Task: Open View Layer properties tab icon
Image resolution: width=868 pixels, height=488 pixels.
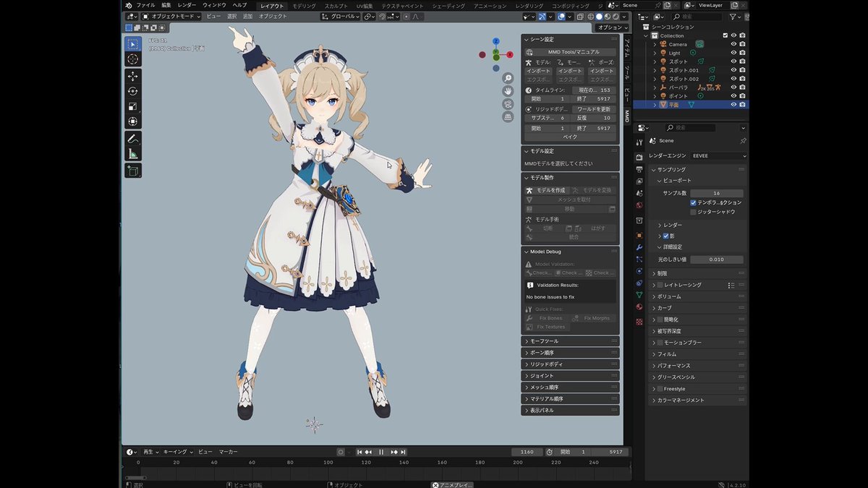Action: coord(639,181)
